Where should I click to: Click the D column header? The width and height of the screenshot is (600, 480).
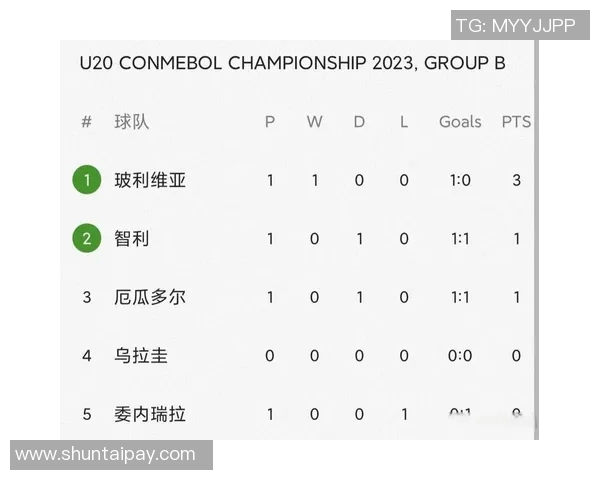coord(359,122)
